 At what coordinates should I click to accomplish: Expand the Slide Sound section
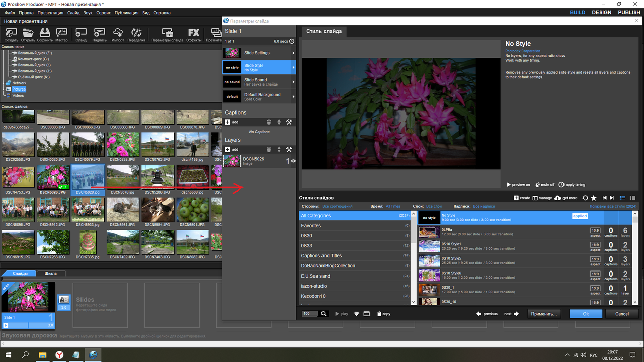click(260, 82)
